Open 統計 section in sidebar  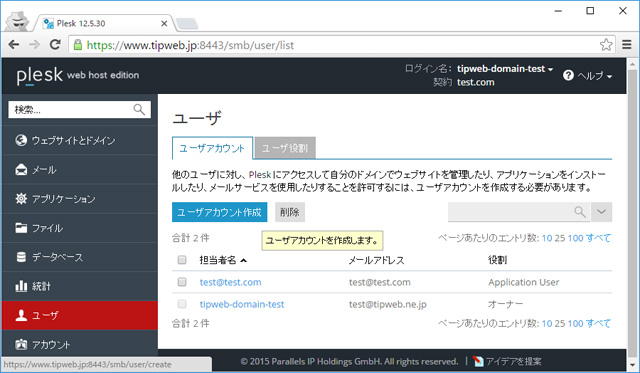tap(80, 286)
